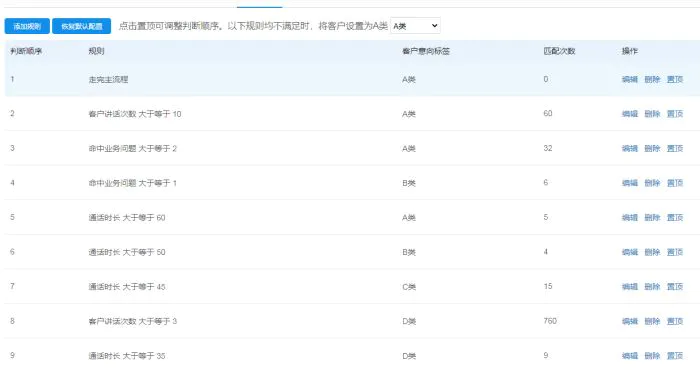This screenshot has width=700, height=370.
Task: Click 删除 for 客户讲话次数 大于等于 10
Action: coord(652,114)
